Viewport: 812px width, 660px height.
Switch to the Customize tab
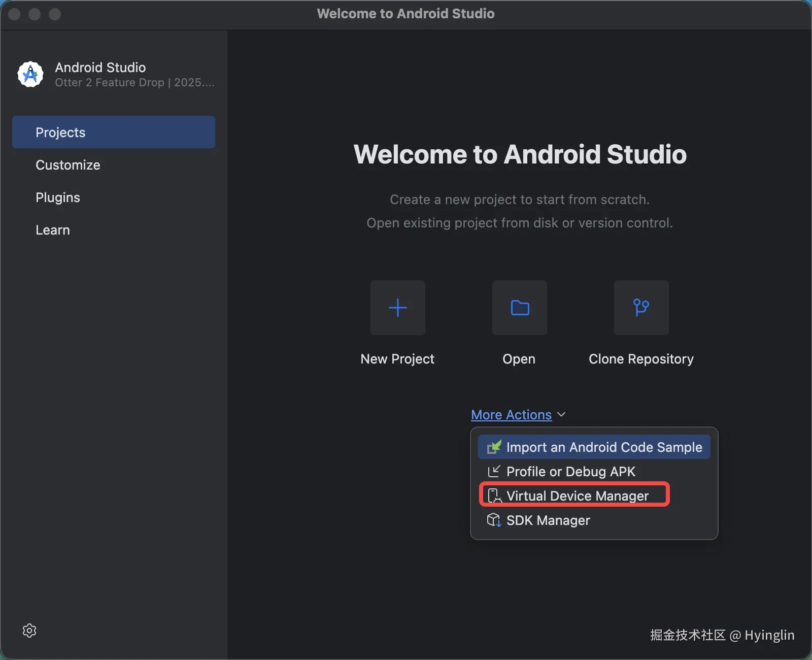114,165
